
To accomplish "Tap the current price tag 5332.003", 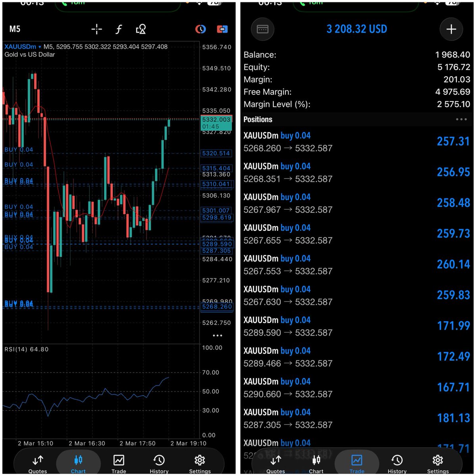I will coord(216,123).
